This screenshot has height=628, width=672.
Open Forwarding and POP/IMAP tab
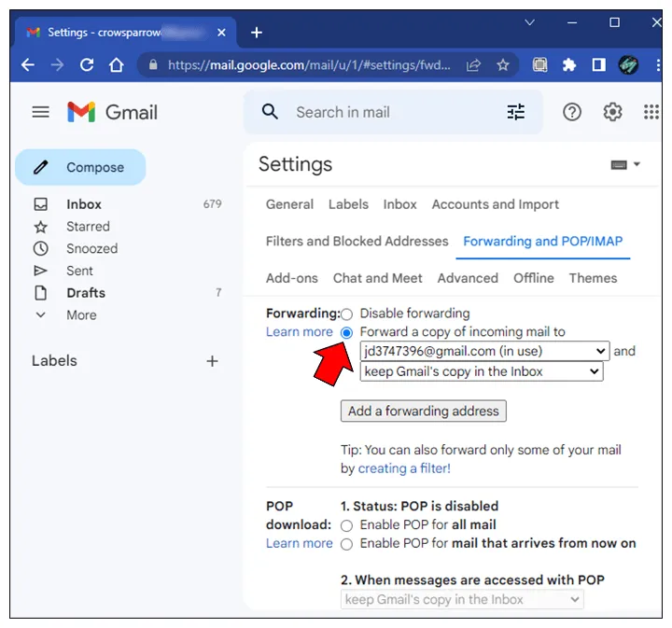pos(542,241)
